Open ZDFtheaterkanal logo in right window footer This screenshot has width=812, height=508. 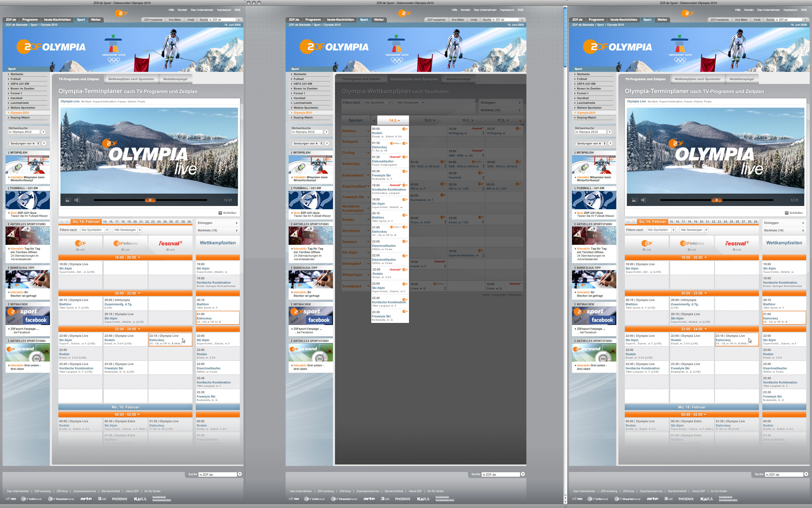pyautogui.click(x=627, y=499)
